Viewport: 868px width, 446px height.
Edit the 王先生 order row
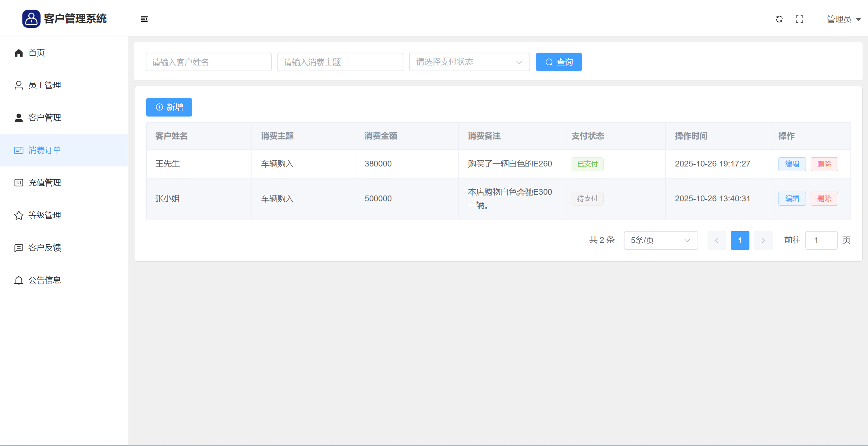[792, 164]
